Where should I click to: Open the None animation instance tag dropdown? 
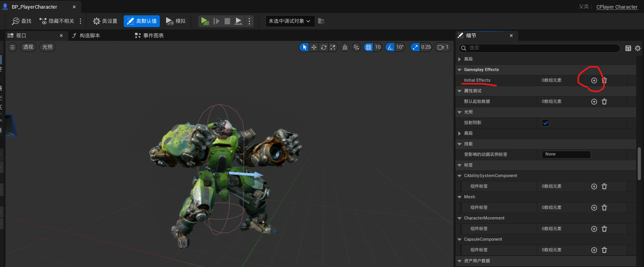coord(566,154)
